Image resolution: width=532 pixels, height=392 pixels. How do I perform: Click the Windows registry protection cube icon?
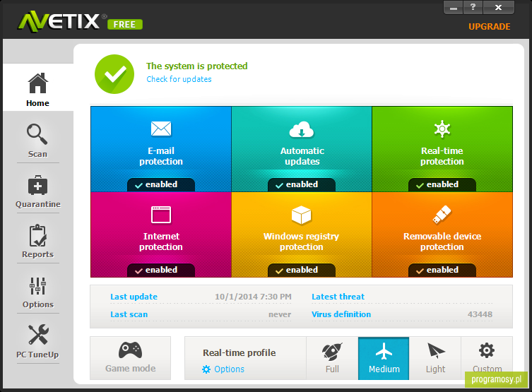tap(301, 215)
